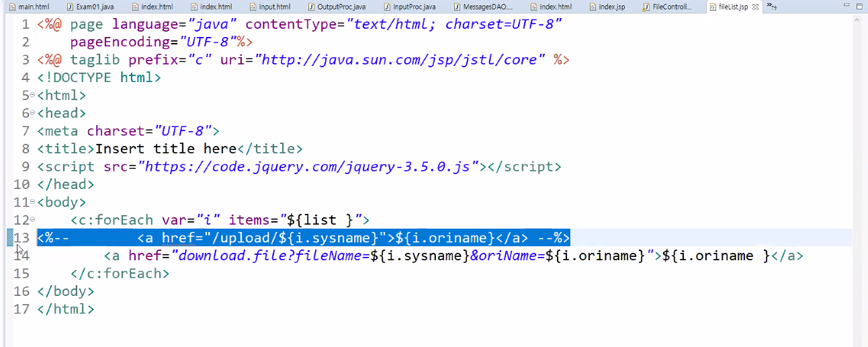
Task: Switch to the main.html editor tab
Action: 30,7
